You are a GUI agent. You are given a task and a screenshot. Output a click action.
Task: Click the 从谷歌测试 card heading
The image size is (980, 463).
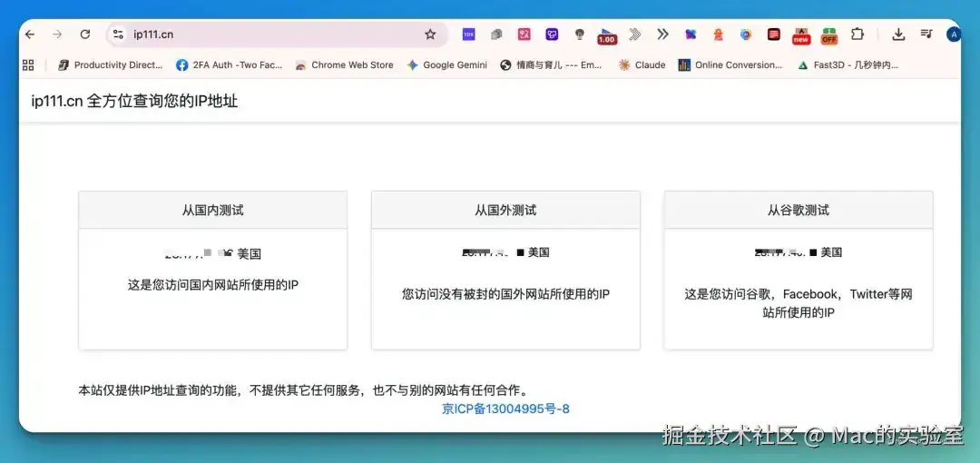click(799, 211)
